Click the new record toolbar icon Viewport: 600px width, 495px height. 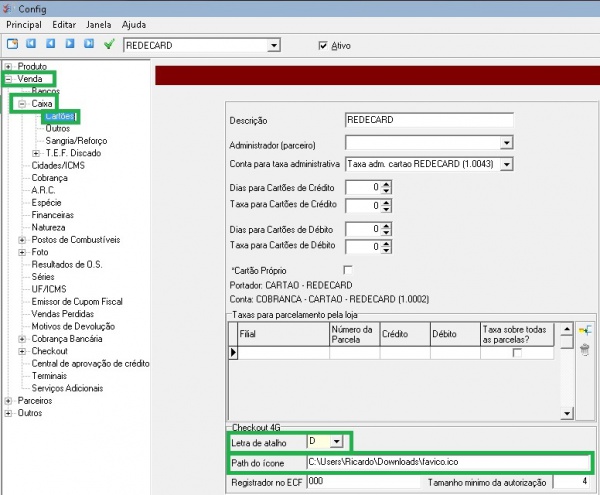[x=12, y=45]
